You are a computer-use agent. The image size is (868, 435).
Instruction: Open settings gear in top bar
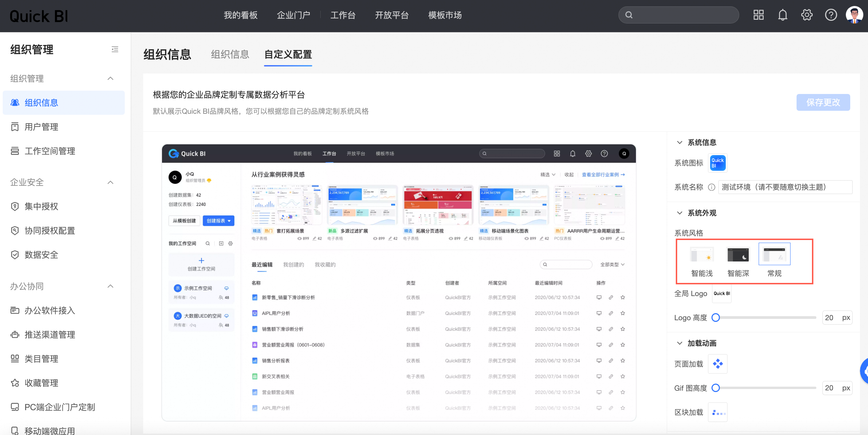point(807,15)
